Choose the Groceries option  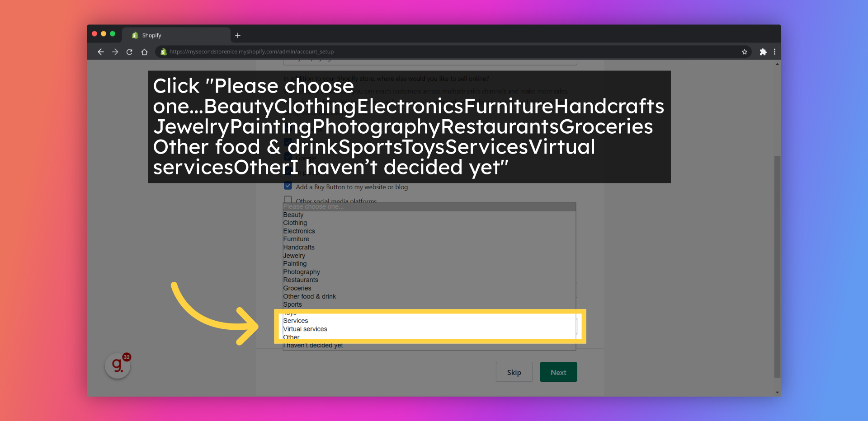[429, 288]
